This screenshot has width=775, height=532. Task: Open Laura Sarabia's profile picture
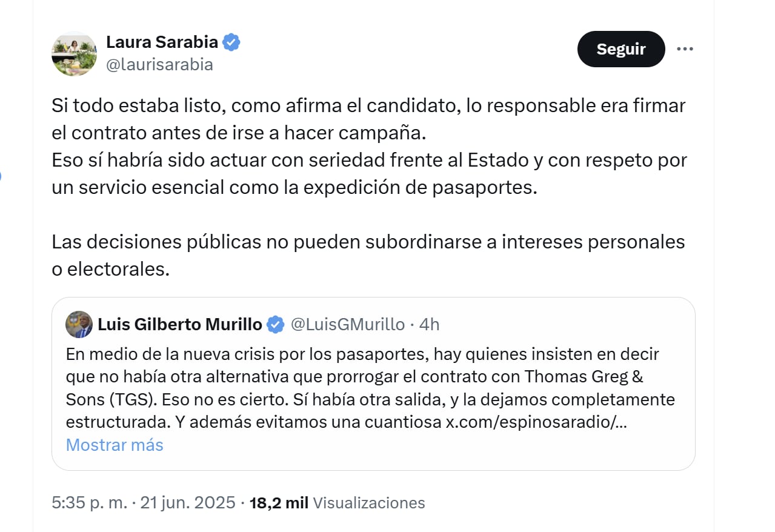[73, 54]
